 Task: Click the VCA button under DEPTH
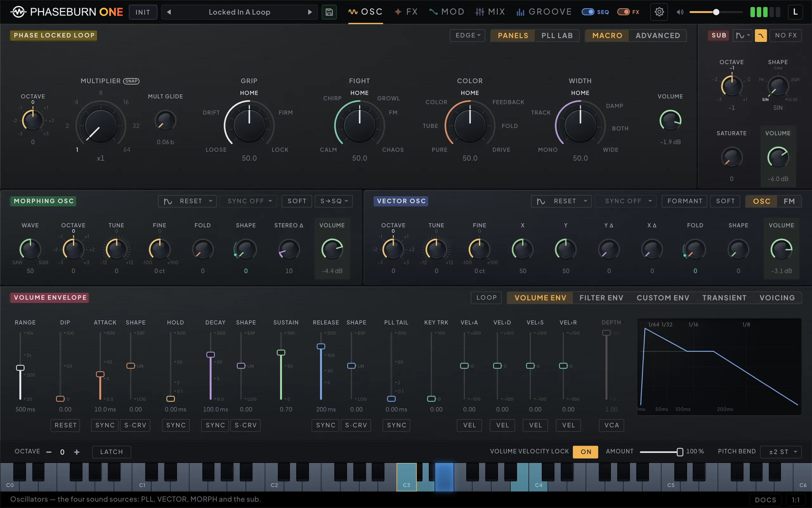coord(612,425)
